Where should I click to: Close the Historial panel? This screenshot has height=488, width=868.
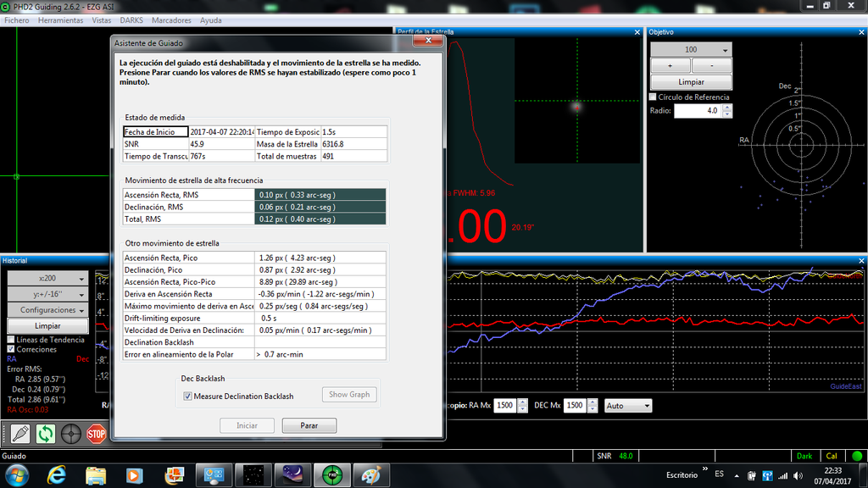[861, 261]
